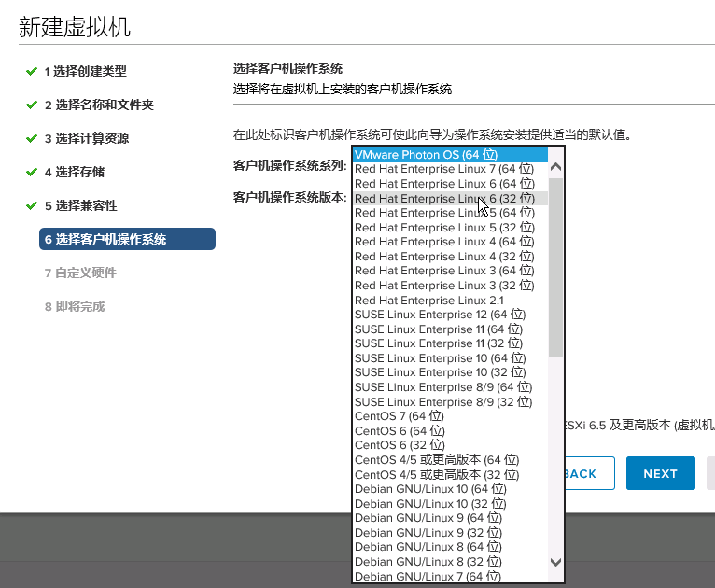Click green checkmark beside 选择兼容性
715x588 pixels.
pyautogui.click(x=32, y=205)
